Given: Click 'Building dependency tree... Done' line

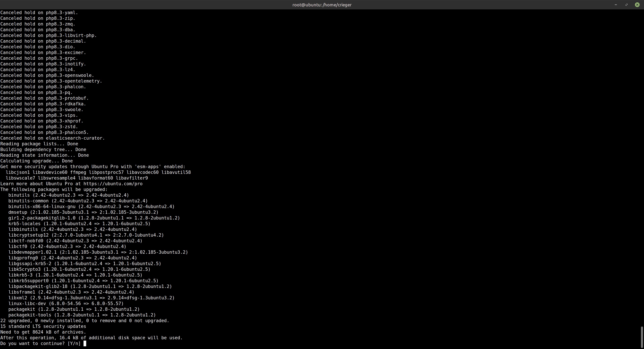Looking at the screenshot, I should pyautogui.click(x=43, y=149).
